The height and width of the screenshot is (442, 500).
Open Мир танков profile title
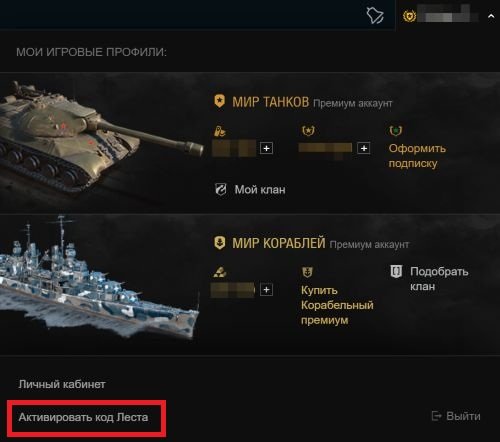271,102
